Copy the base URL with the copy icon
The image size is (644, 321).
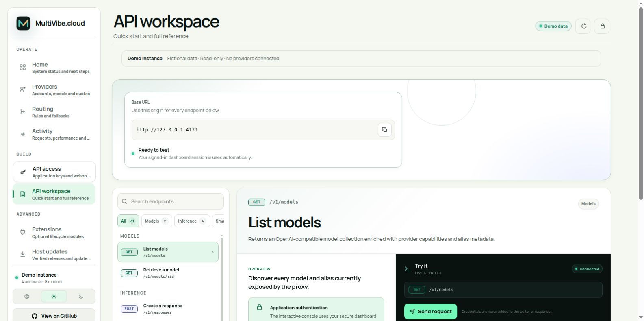384,130
